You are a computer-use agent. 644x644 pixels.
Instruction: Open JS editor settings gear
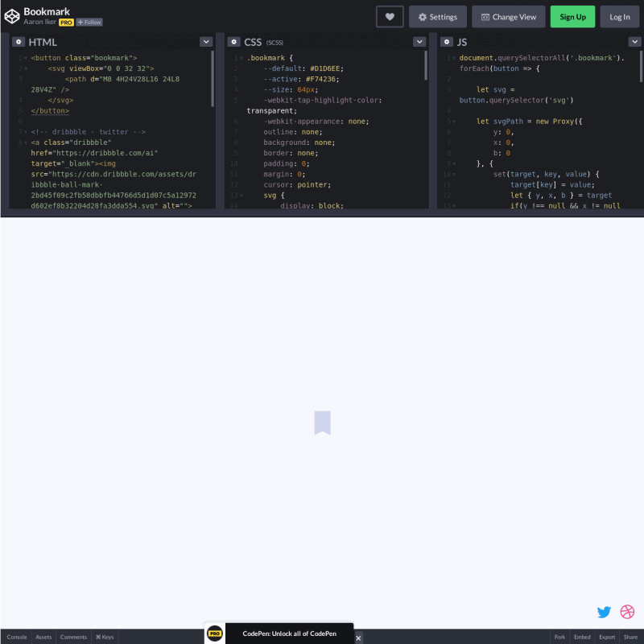(447, 42)
